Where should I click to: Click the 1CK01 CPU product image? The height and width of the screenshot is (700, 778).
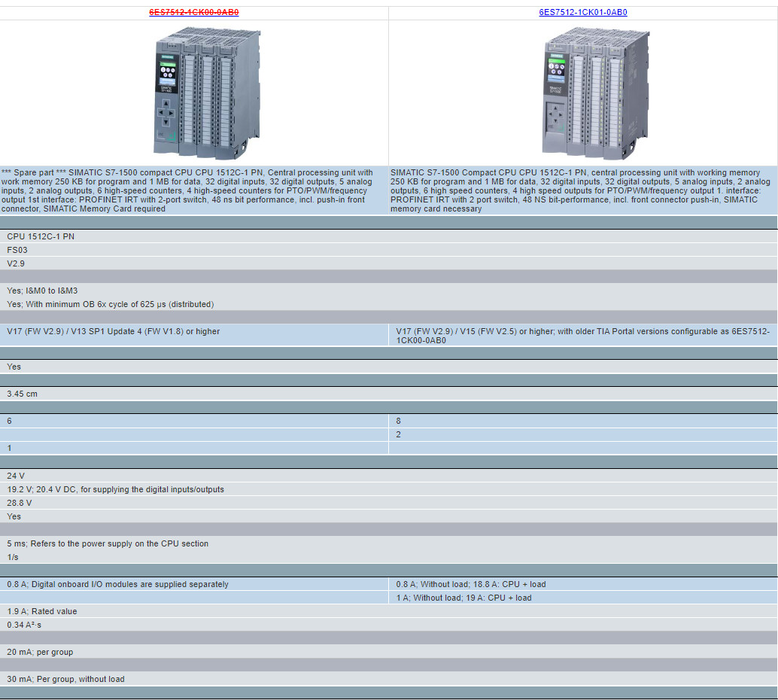click(595, 93)
